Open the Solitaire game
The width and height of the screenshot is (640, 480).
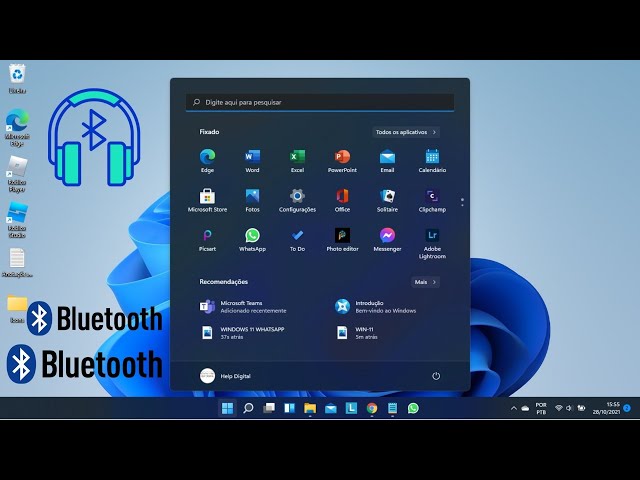[x=387, y=200]
